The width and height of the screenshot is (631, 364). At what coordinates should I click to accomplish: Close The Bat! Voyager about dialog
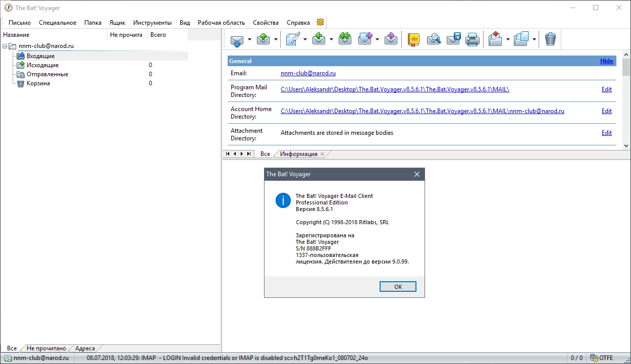(x=416, y=174)
